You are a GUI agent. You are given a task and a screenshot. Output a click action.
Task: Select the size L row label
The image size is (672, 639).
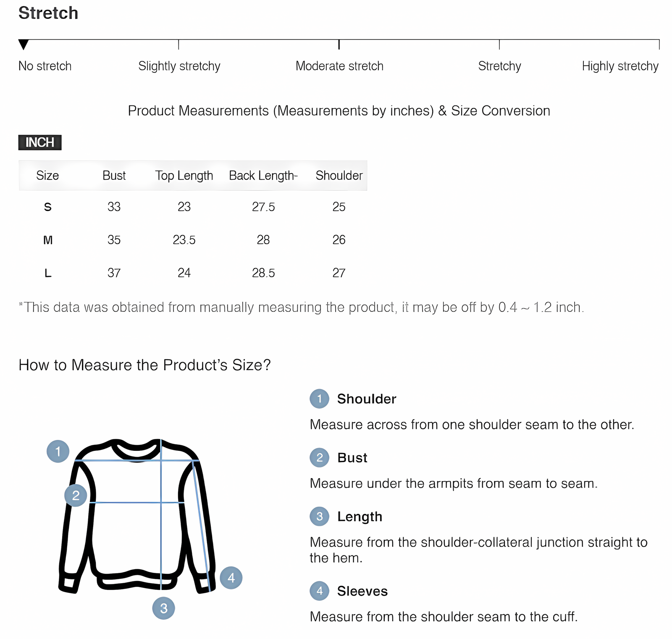pyautogui.click(x=48, y=273)
